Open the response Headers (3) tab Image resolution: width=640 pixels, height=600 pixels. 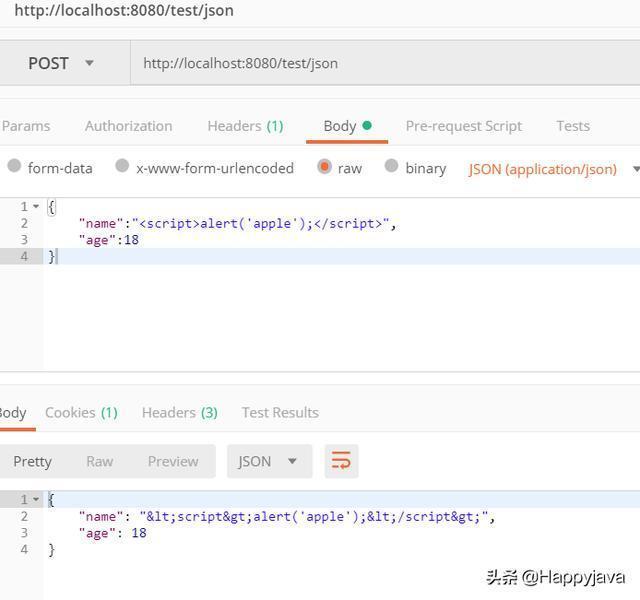coord(180,413)
